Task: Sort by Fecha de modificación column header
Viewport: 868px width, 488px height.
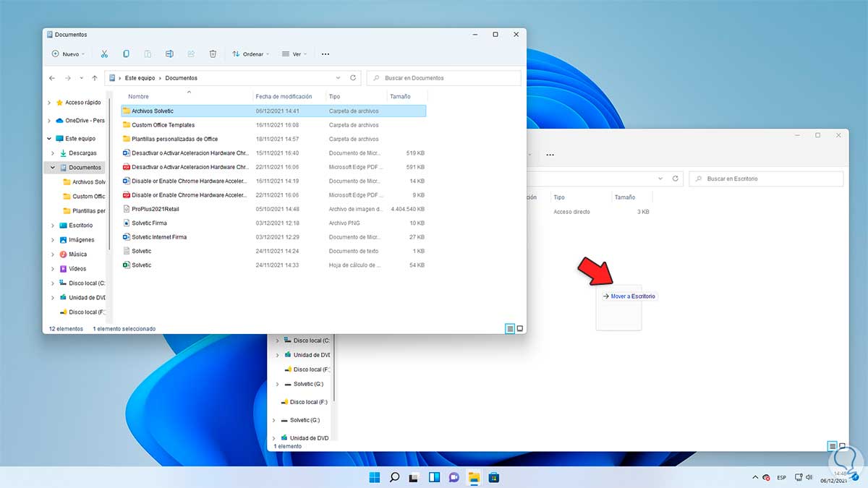Action: (284, 97)
